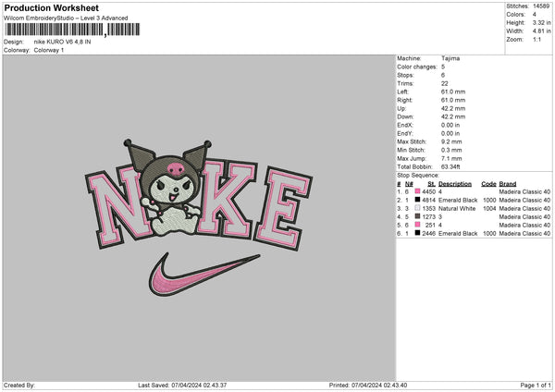This screenshot has width=555, height=392.
Task: Click "Page 1 of 1" in the footer
Action: coord(536,385)
